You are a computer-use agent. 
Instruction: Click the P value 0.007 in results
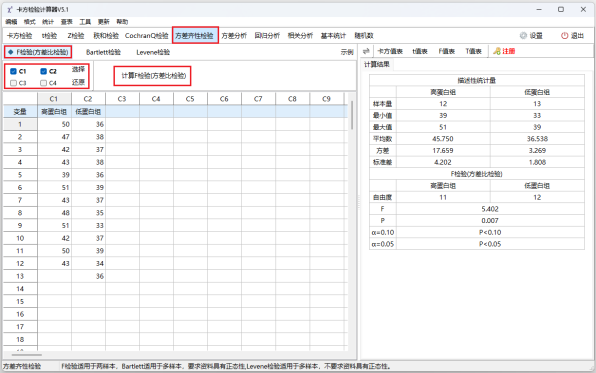(490, 221)
